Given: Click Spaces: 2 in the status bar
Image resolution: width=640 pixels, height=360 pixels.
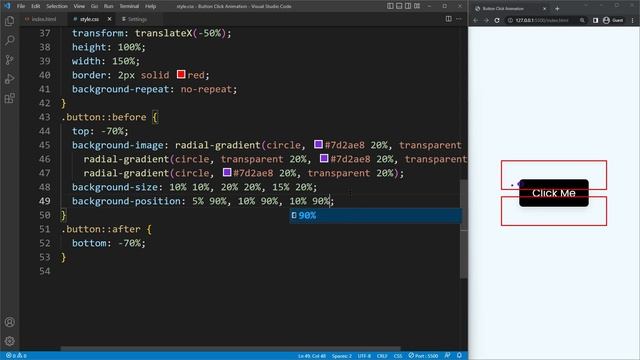Looking at the screenshot, I should (x=342, y=356).
